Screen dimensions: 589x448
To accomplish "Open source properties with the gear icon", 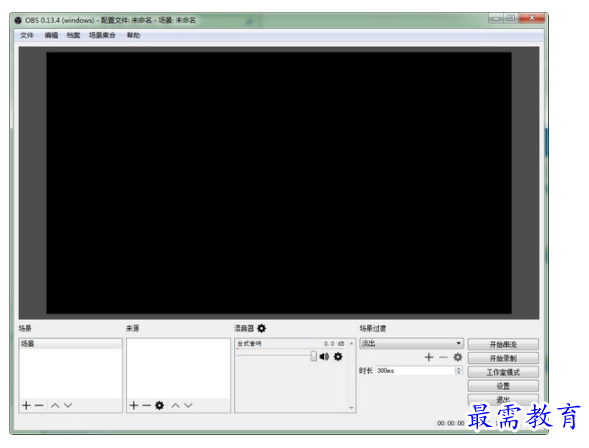I will click(x=160, y=406).
